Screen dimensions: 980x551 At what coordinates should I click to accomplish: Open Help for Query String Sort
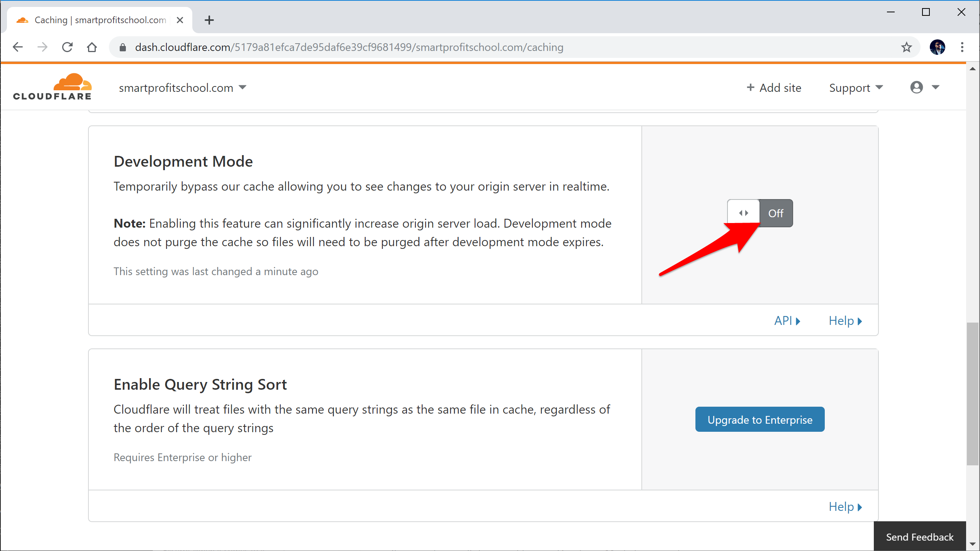[x=845, y=507]
